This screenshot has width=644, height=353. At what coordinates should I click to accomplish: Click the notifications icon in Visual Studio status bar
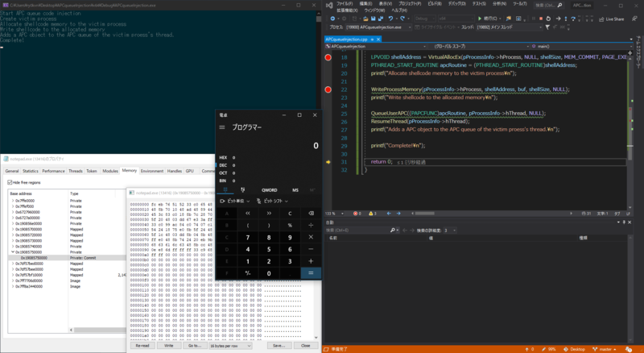(629, 349)
